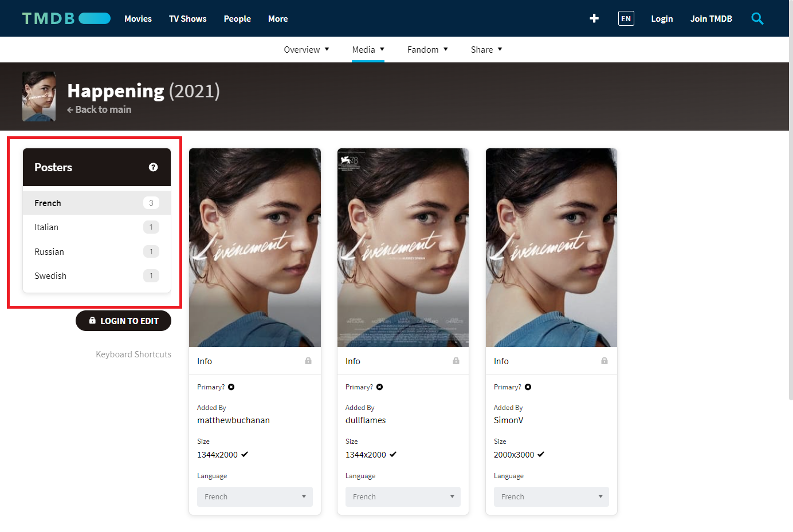Open Language dropdown on SimonV card
This screenshot has width=793, height=532.
click(551, 496)
